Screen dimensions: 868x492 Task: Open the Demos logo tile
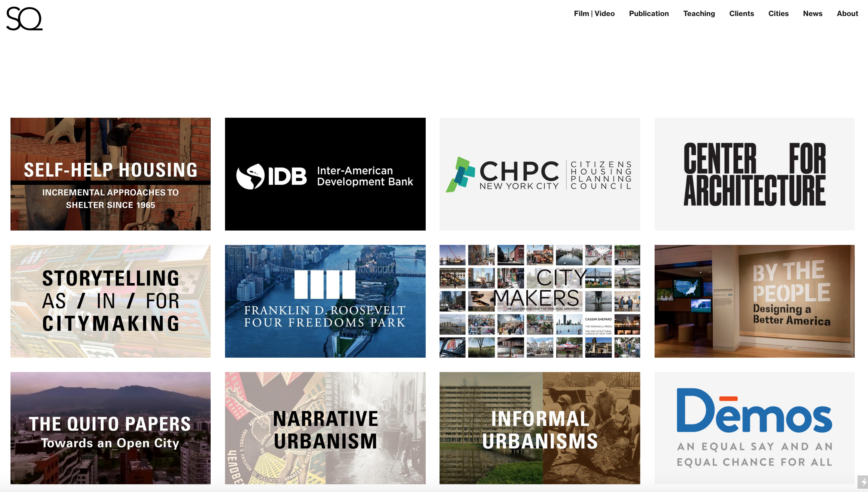point(754,428)
